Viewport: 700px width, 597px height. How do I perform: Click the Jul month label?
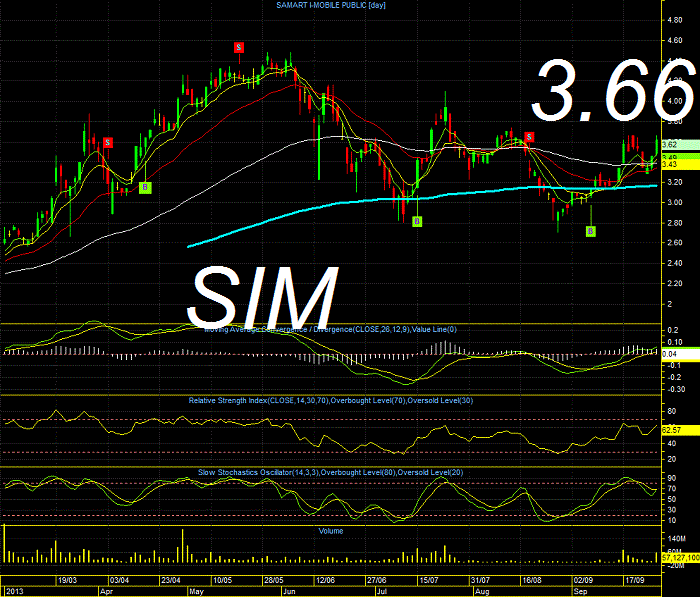(x=382, y=592)
